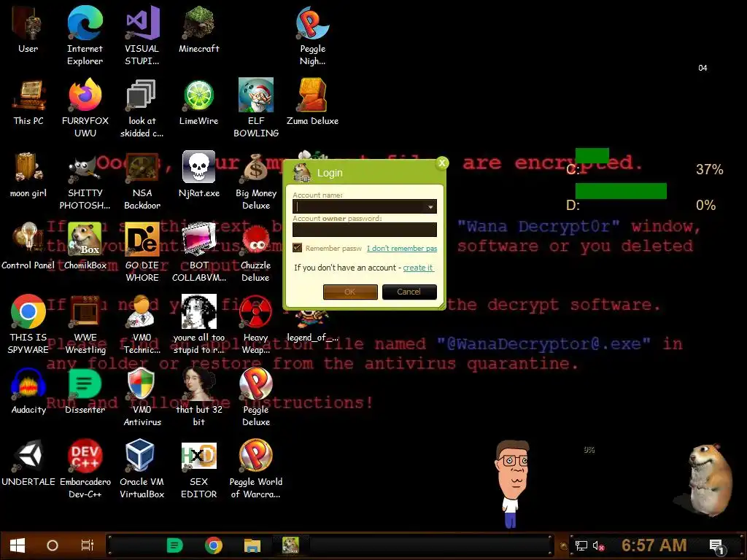Viewport: 747px width, 560px height.
Task: Open Cortana circle on the taskbar
Action: 53,545
